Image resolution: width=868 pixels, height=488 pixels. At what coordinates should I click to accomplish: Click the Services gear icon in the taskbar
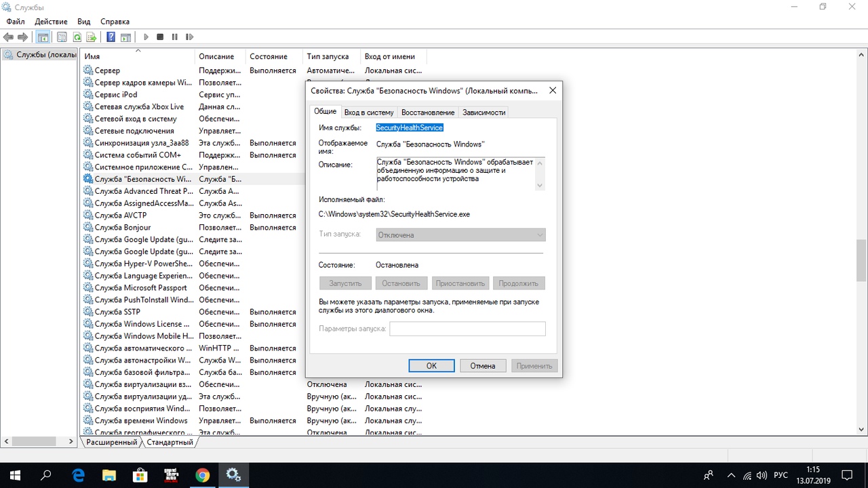pyautogui.click(x=234, y=475)
